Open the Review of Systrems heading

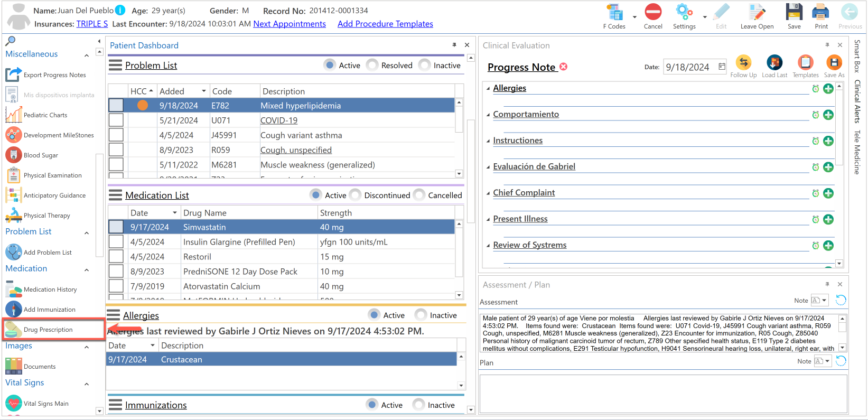point(529,245)
